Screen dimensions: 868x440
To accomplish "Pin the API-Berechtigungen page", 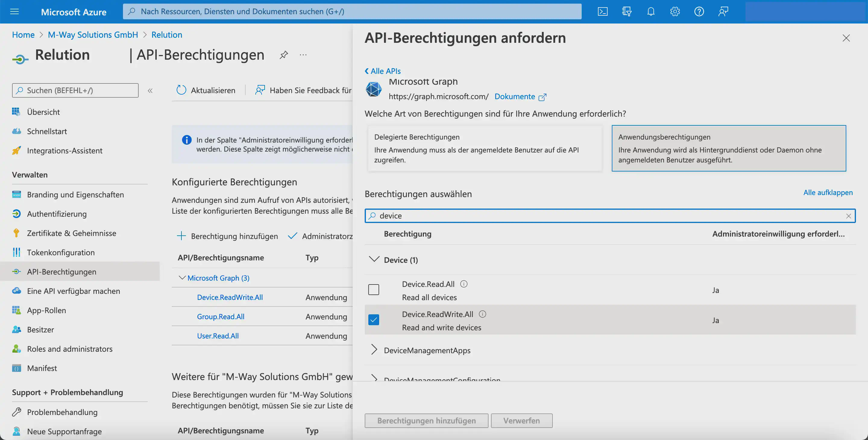I will 284,55.
